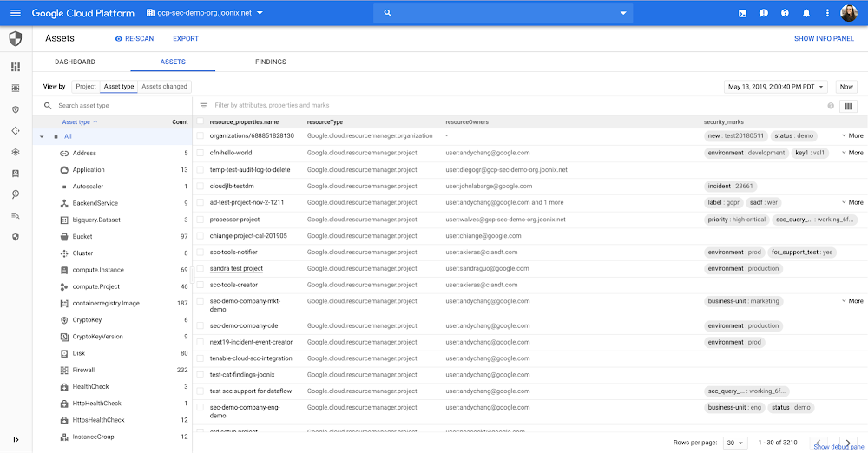This screenshot has height=453, width=868.
Task: Check the cloudjlb-testdm row checkbox
Action: [x=201, y=186]
